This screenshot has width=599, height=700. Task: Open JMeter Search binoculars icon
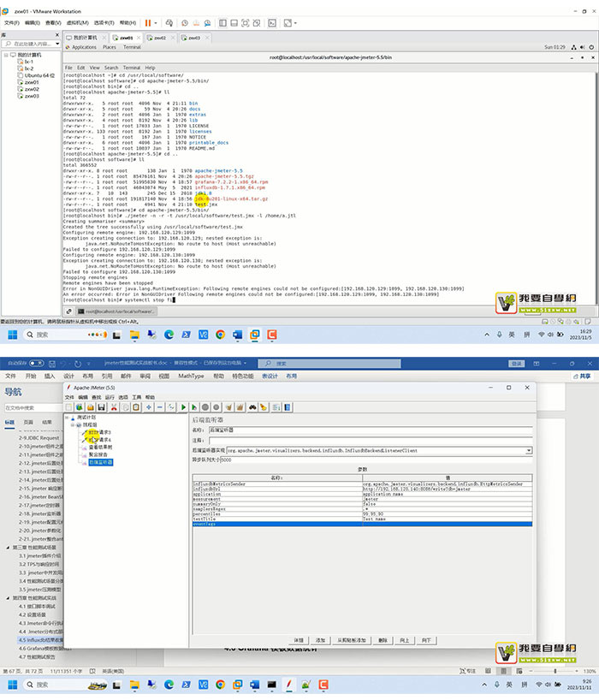[252, 407]
